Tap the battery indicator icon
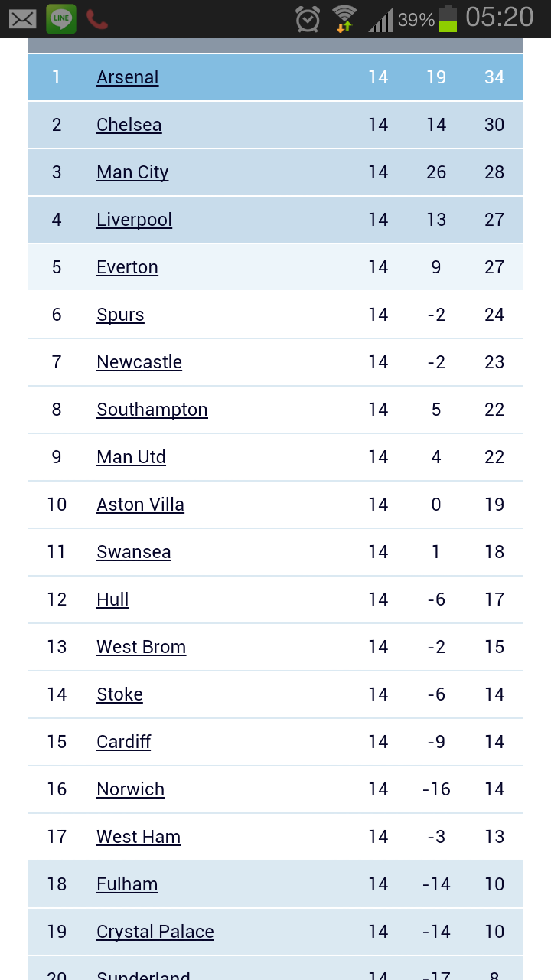 [x=448, y=19]
